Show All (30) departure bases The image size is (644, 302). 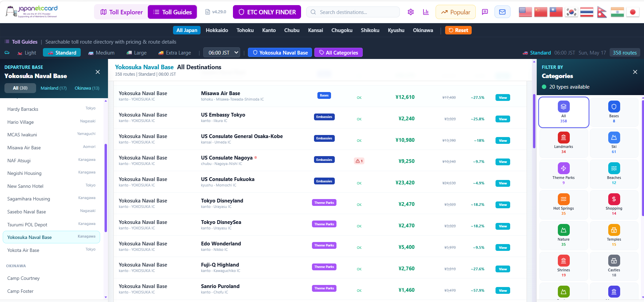pos(20,88)
